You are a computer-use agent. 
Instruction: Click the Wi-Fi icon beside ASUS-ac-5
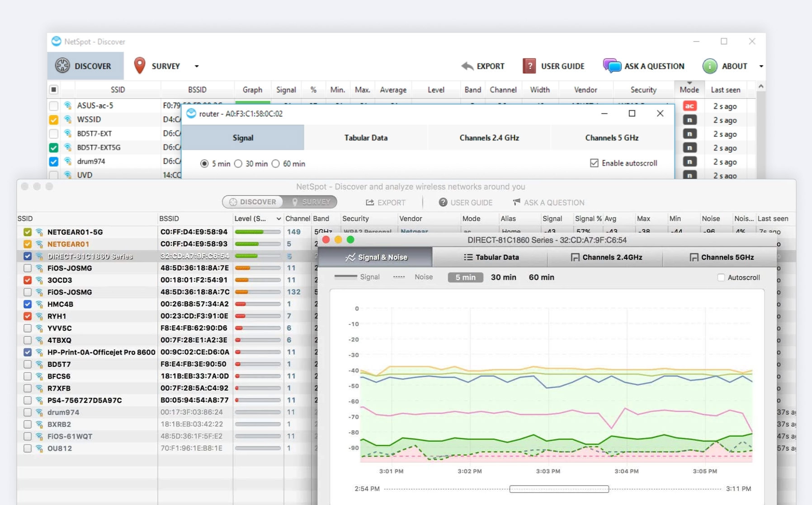pos(68,105)
